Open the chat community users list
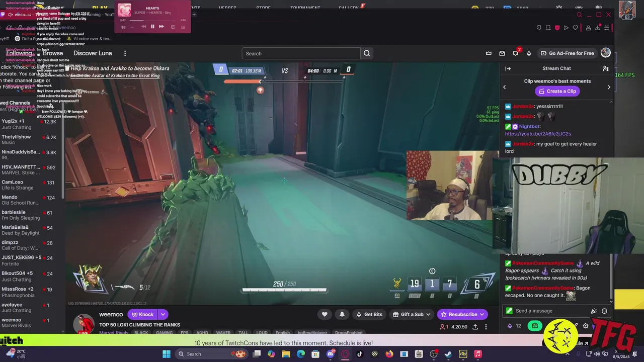The image size is (644, 362). (x=606, y=68)
